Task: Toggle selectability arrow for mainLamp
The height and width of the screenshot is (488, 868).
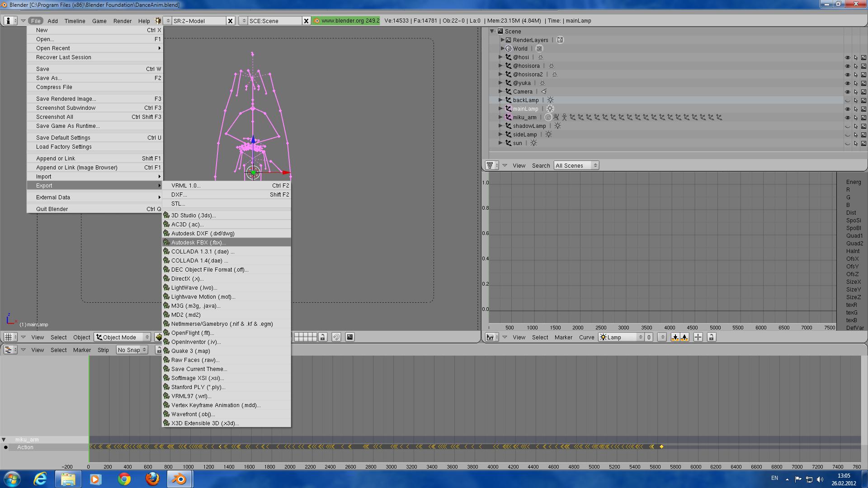Action: point(856,109)
